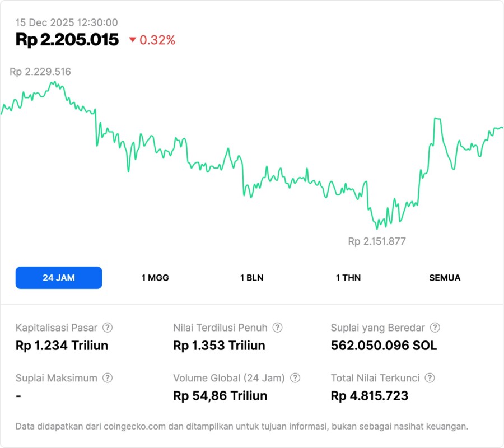
Task: Click the red down-triangle price change indicator
Action: coord(133,40)
